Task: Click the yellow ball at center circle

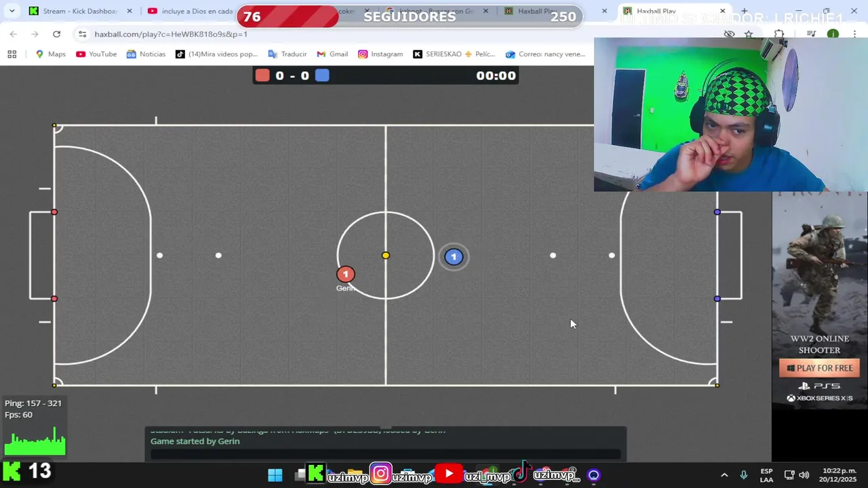Action: tap(385, 256)
